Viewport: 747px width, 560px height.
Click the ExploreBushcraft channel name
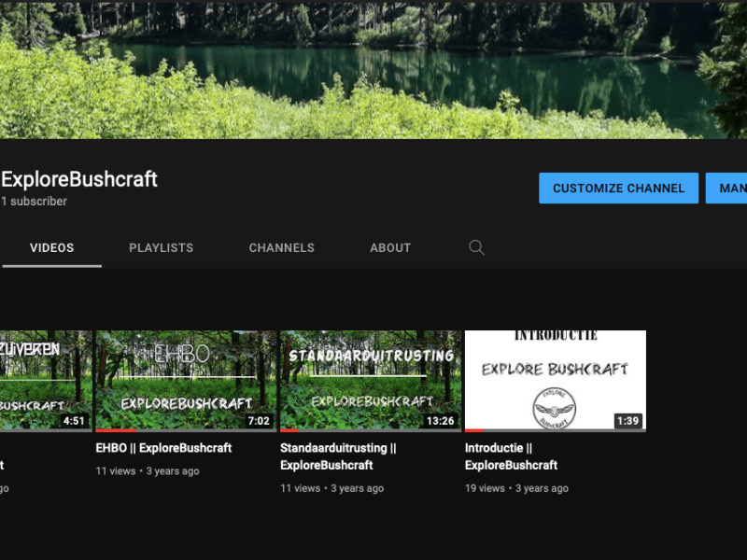tap(79, 179)
